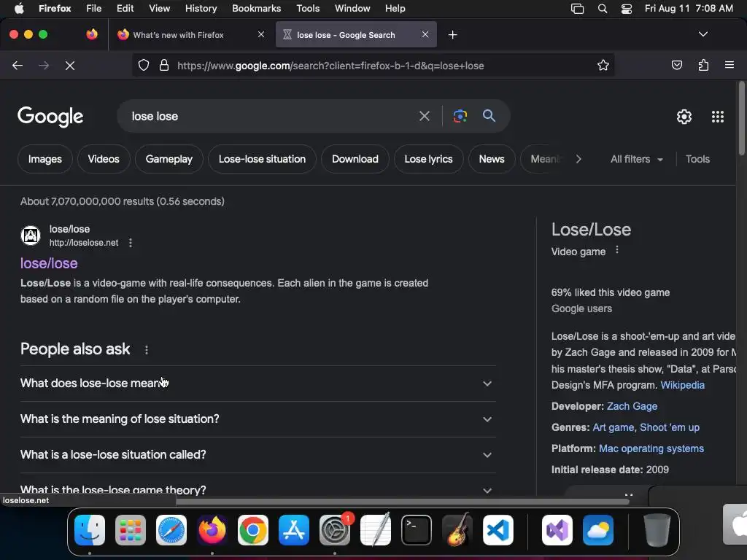Filter results by Videos
The height and width of the screenshot is (560, 747).
tap(104, 159)
